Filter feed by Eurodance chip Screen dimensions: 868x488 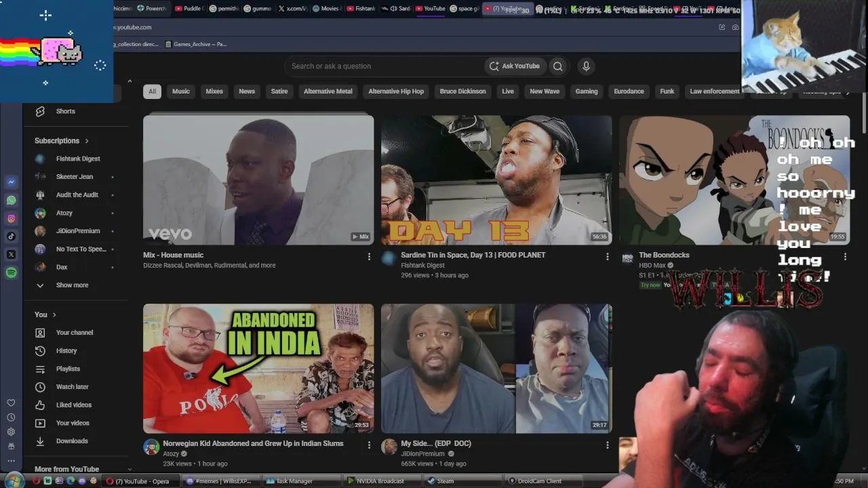(629, 91)
